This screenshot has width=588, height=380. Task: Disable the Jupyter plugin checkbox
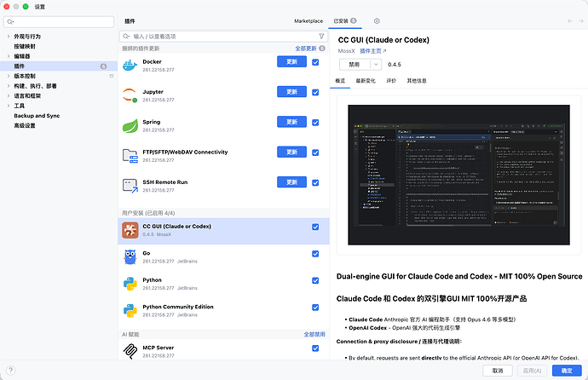point(315,92)
